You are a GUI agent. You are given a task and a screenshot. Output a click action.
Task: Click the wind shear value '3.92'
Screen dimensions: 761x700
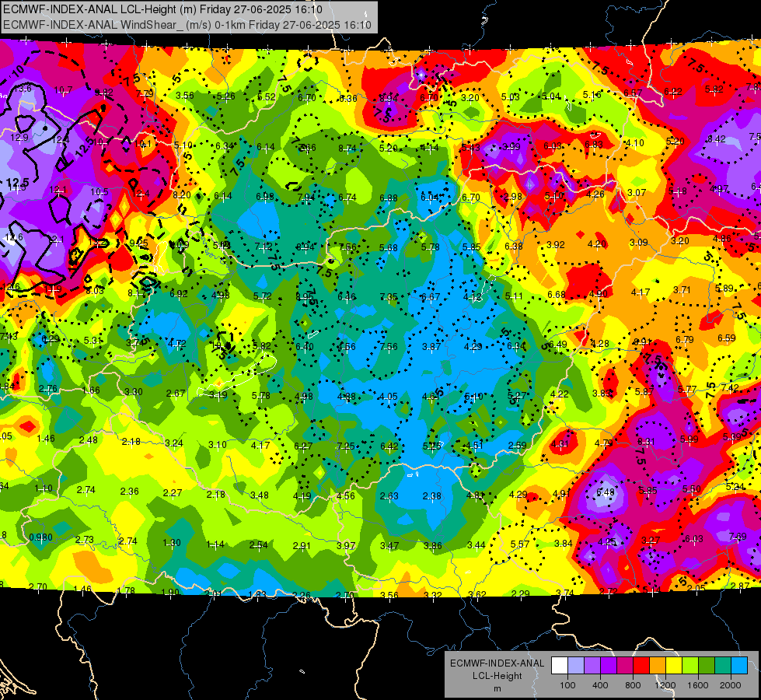556,245
